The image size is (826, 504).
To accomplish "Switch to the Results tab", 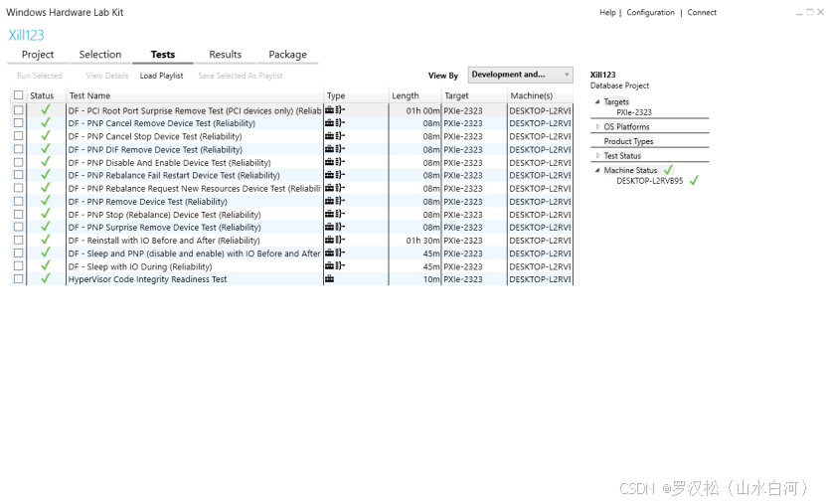I will [225, 55].
